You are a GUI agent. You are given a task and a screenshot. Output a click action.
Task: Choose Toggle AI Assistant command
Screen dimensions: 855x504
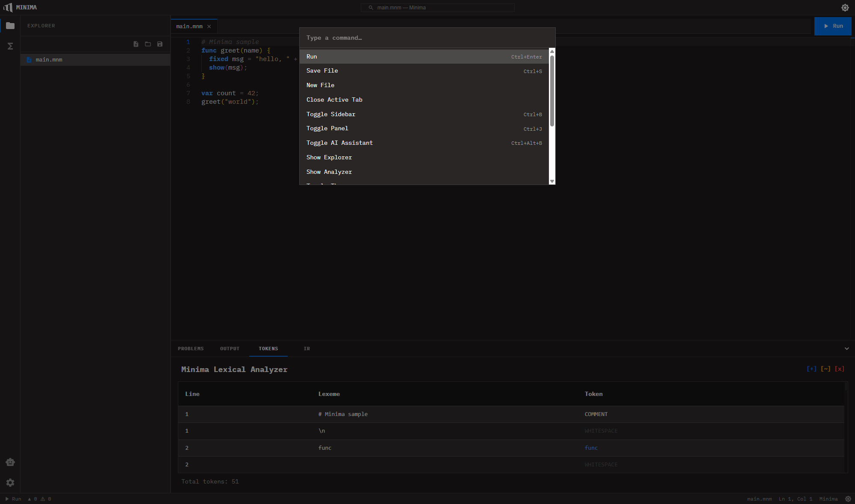pos(424,143)
